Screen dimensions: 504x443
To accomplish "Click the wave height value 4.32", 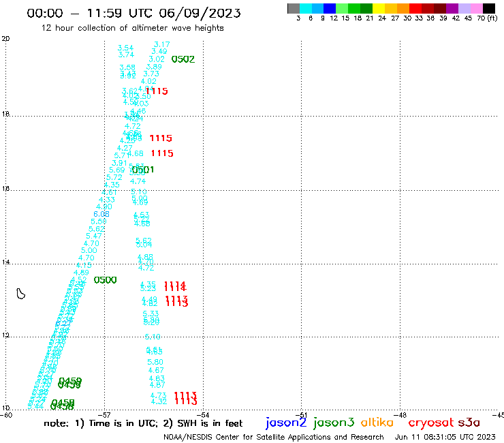I will [159, 401].
